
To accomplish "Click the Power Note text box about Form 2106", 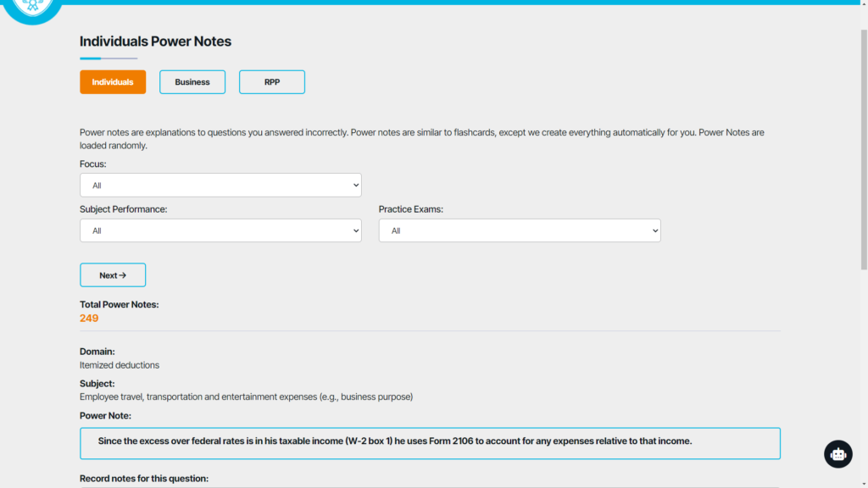I will 430,443.
